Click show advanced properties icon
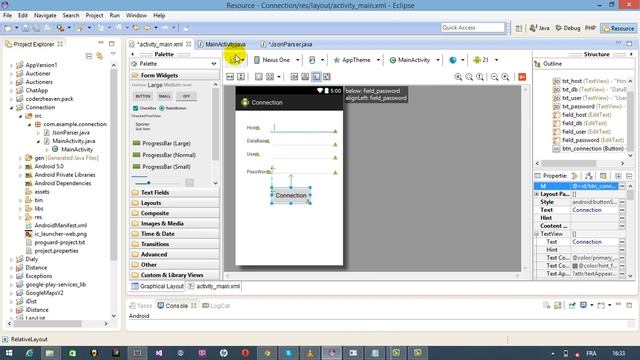Image resolution: width=640 pixels, height=360 pixels. coord(603,176)
